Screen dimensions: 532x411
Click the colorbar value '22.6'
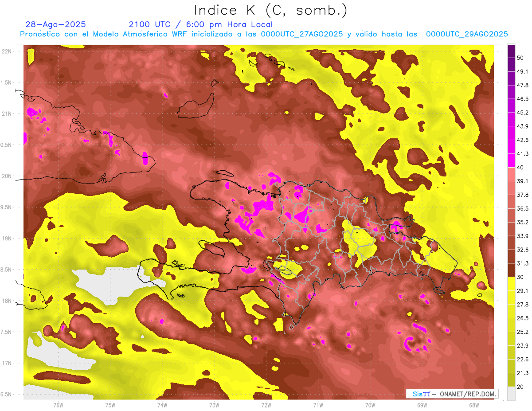pyautogui.click(x=523, y=359)
